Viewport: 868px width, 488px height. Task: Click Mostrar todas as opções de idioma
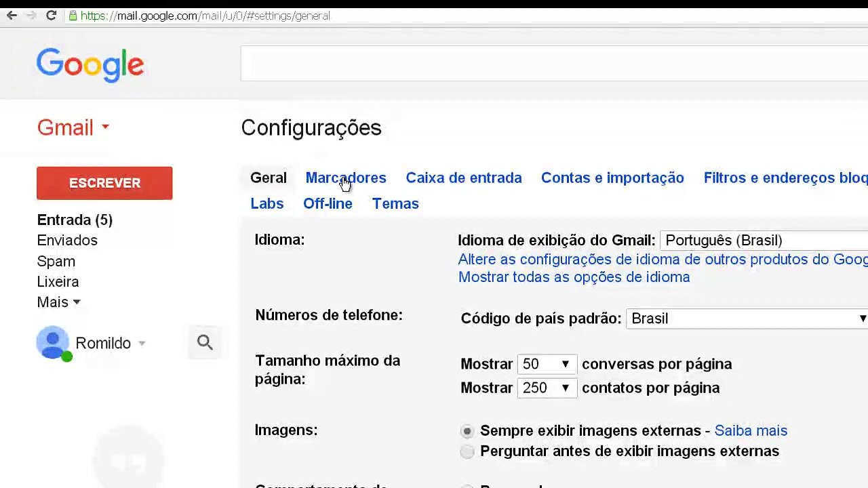click(574, 277)
